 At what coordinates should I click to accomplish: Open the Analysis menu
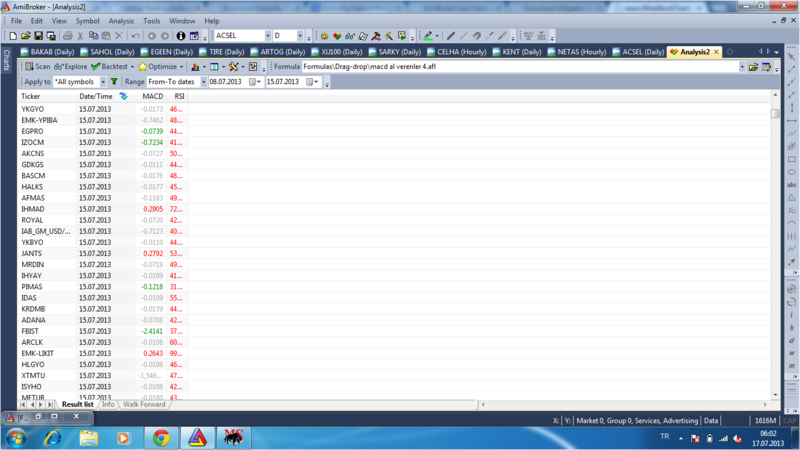tap(121, 21)
